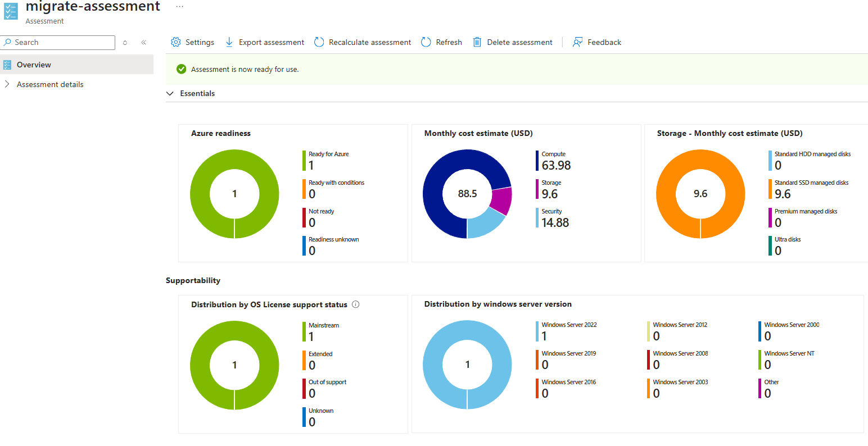Click Extended legend label
The width and height of the screenshot is (868, 446).
click(320, 354)
